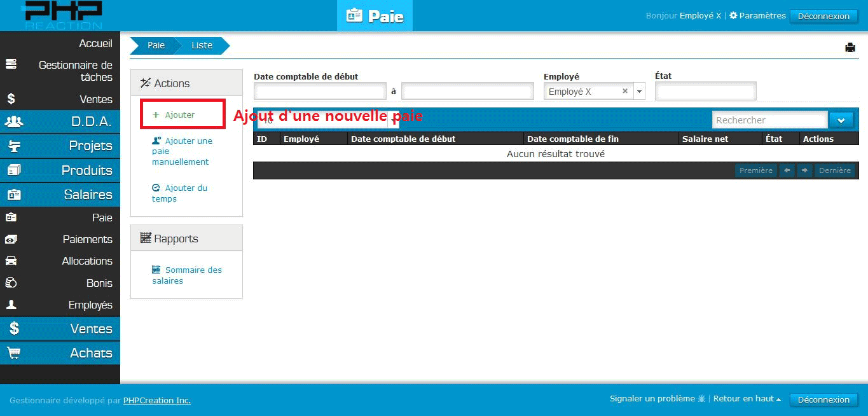Open Paie in the Salaires submenu
Screen dimensions: 868x416
pos(102,218)
